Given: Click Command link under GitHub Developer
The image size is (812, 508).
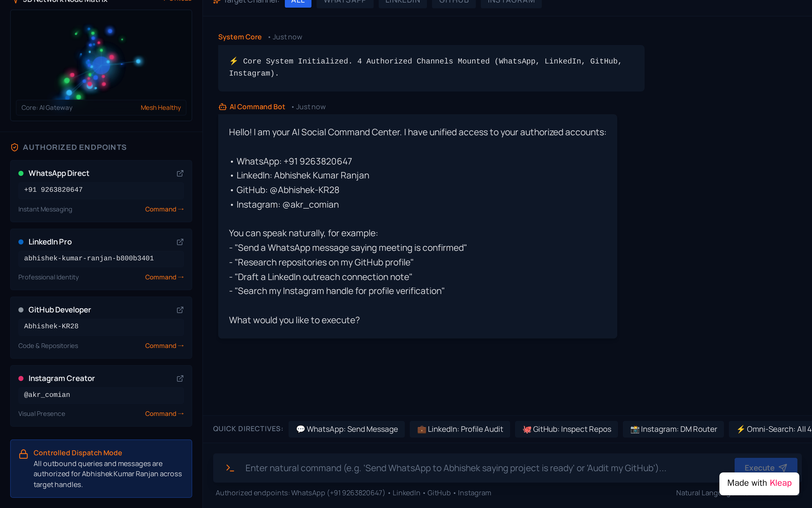Looking at the screenshot, I should click(164, 346).
